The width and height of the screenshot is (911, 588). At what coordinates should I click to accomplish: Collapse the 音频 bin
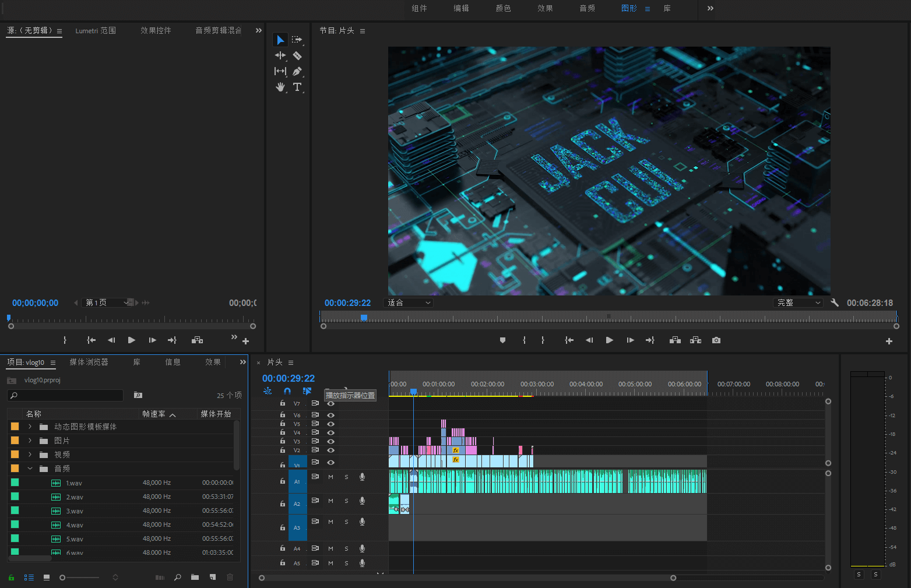pyautogui.click(x=30, y=469)
